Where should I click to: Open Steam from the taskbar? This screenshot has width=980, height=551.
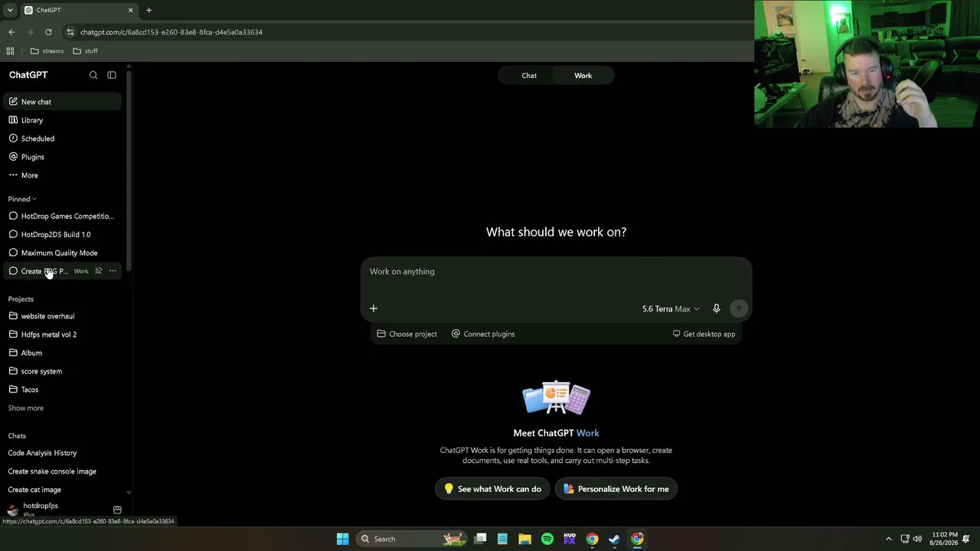pyautogui.click(x=614, y=539)
